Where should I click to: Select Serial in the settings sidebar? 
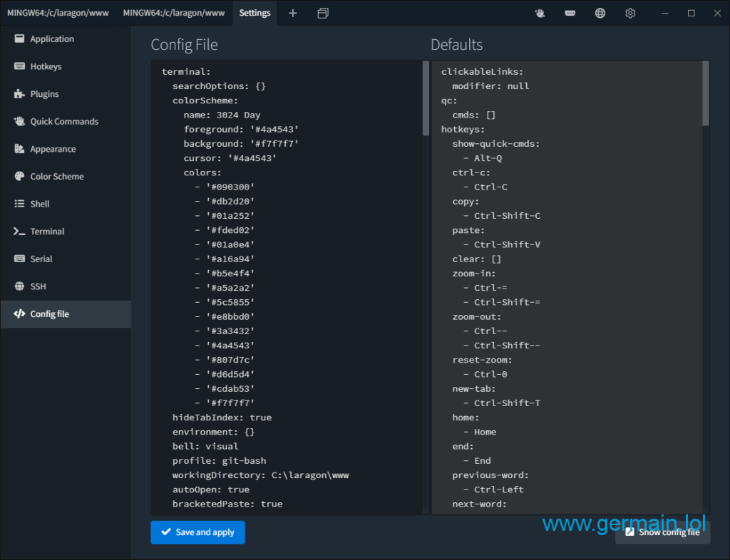pyautogui.click(x=41, y=259)
